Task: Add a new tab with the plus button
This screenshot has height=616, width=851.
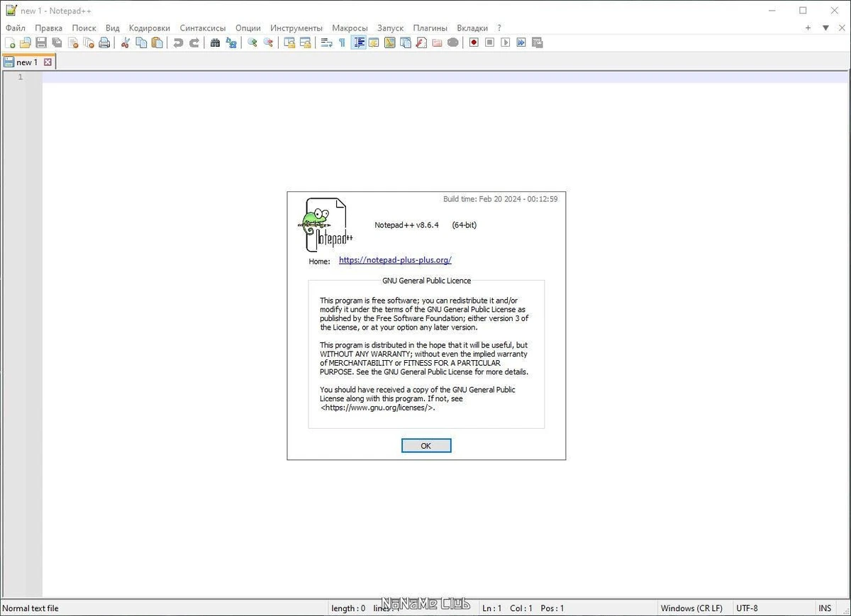Action: point(808,28)
